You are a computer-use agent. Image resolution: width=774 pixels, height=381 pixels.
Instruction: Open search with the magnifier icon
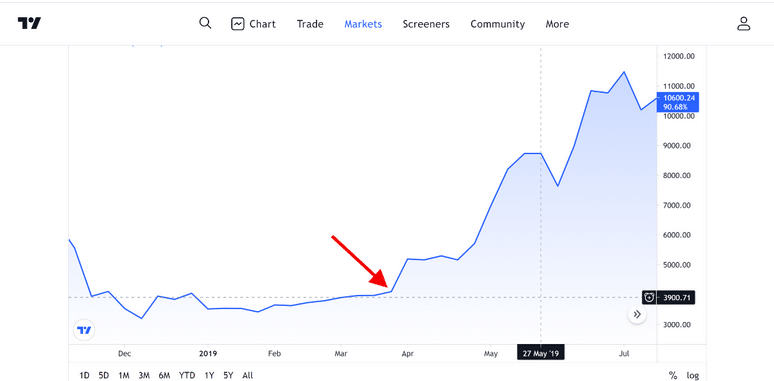205,23
